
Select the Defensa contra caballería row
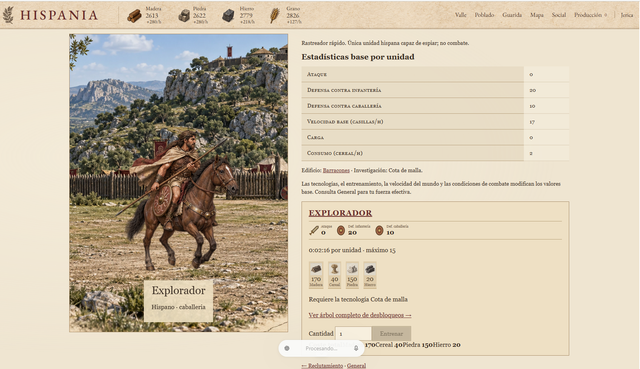(435, 106)
